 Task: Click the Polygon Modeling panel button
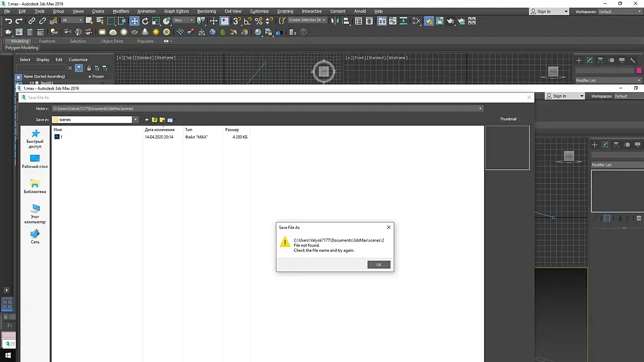coord(22,47)
